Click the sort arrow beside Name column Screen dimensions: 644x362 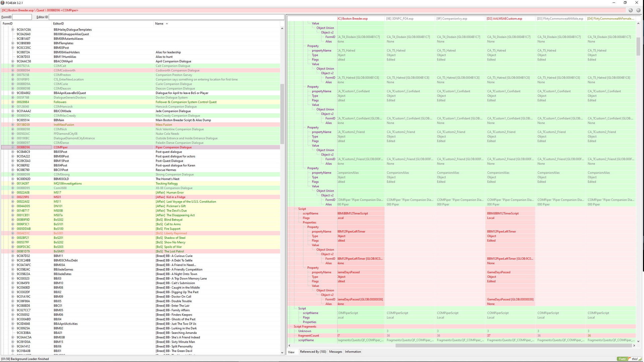point(167,24)
